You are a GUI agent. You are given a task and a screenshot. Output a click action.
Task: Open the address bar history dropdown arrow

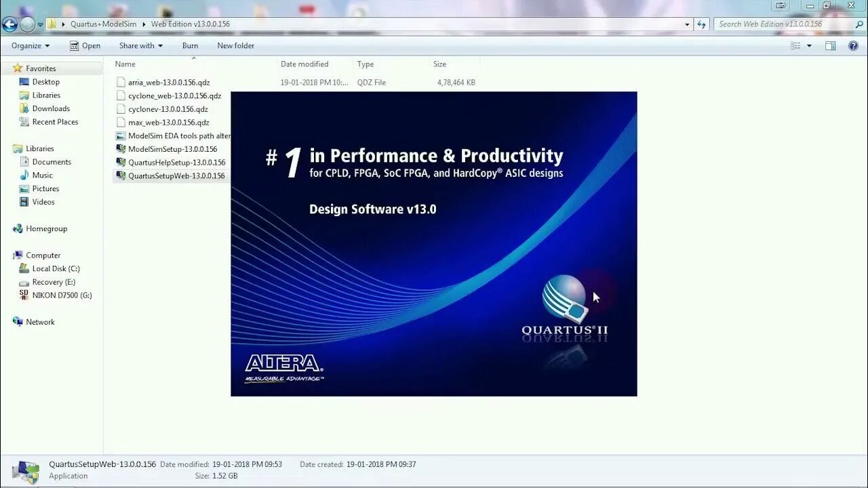(687, 24)
